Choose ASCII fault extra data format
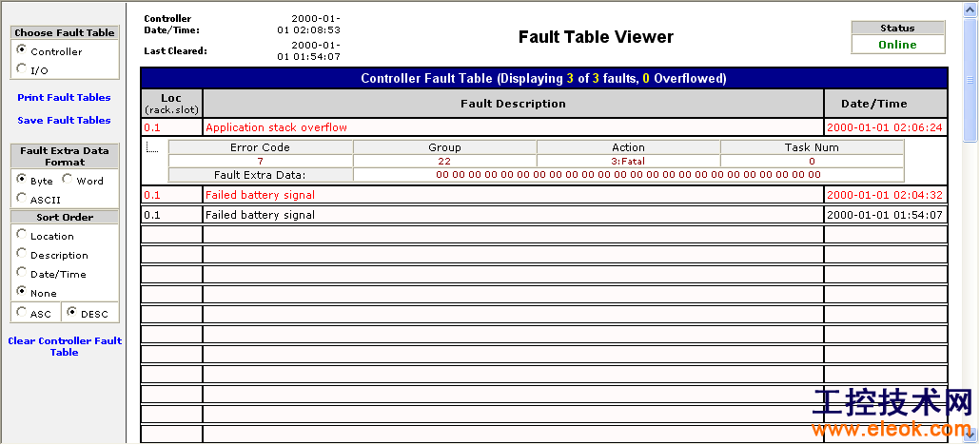Viewport: 980px width, 445px height. 22,198
